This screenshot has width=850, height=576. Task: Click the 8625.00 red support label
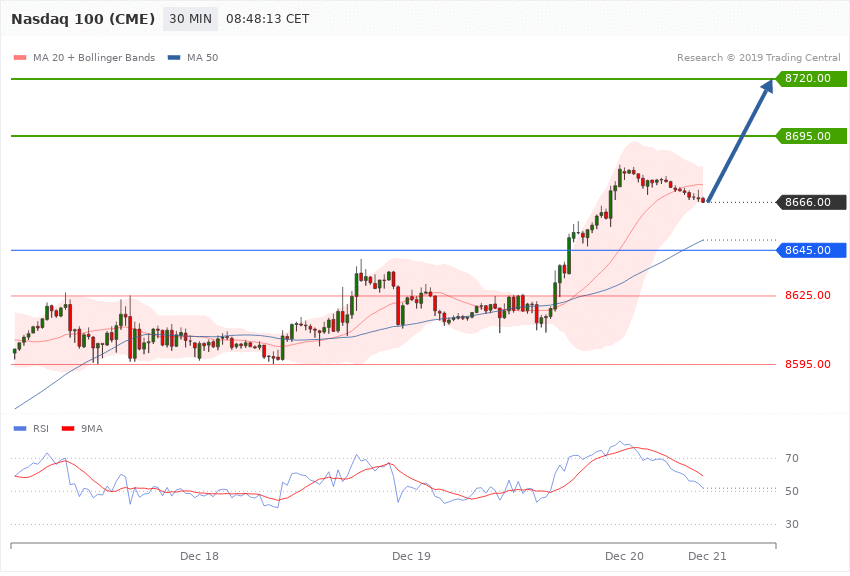[808, 295]
